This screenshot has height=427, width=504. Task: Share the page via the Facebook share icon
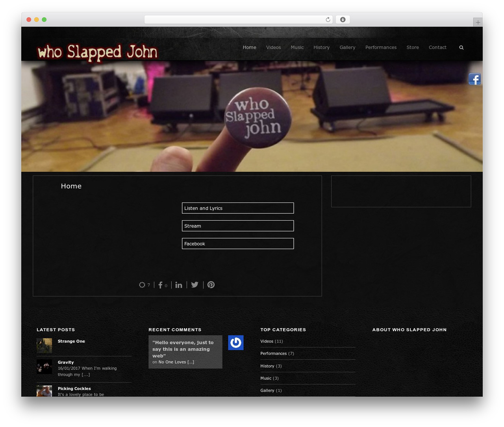[160, 285]
